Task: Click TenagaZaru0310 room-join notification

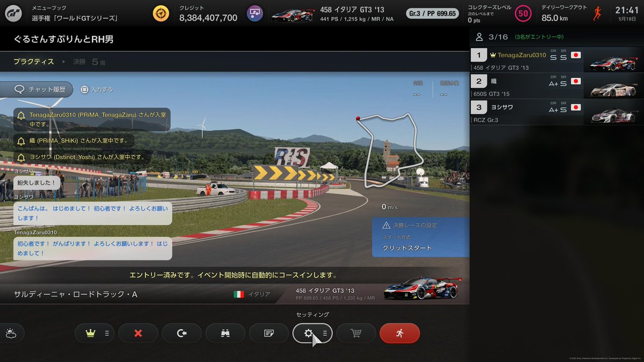Action: pyautogui.click(x=92, y=120)
